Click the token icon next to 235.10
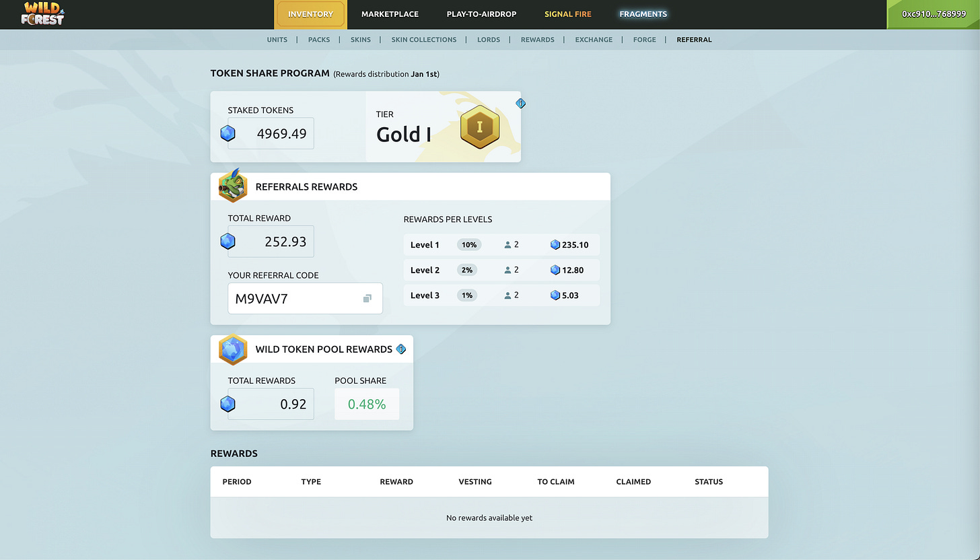980x560 pixels. [x=554, y=244]
